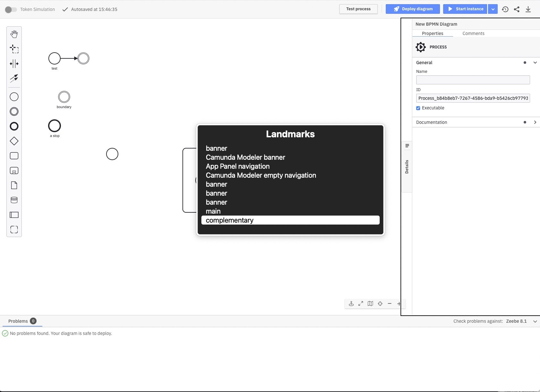Create a Start event from the palette

[14, 97]
